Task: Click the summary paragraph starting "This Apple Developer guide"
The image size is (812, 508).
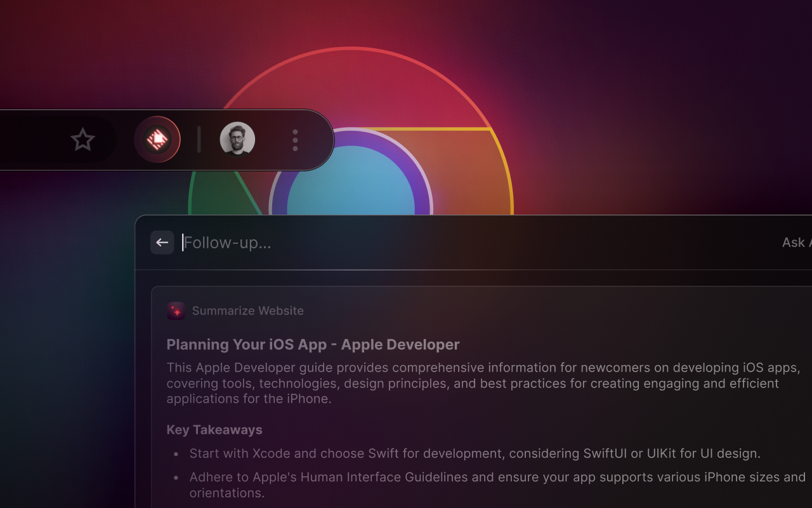Action: (483, 383)
